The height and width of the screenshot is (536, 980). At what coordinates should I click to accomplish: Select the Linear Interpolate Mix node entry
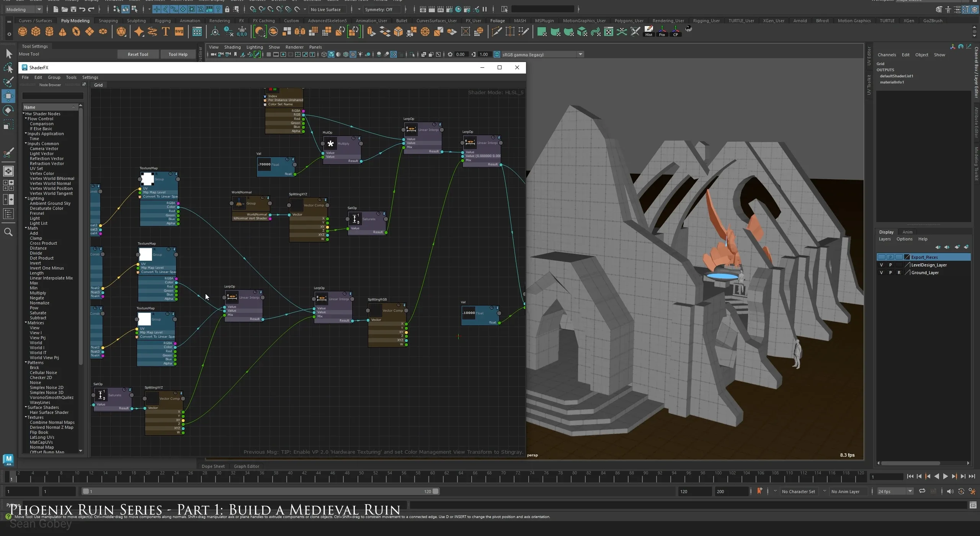[51, 278]
